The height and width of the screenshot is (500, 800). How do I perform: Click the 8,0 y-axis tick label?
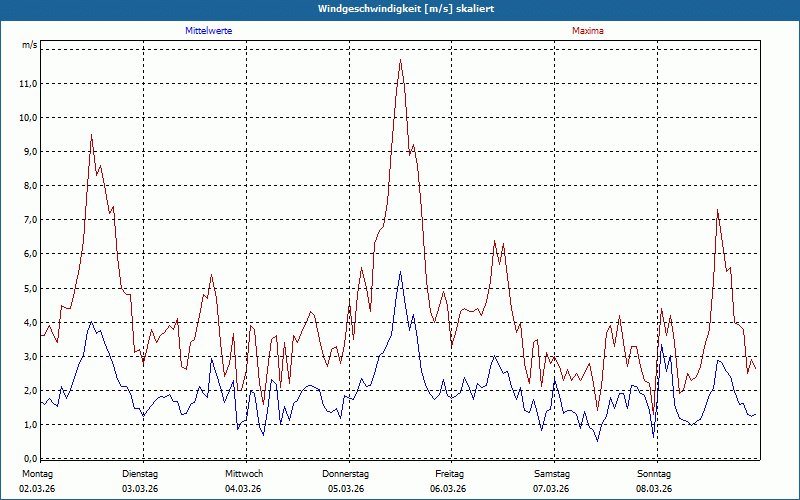[30, 186]
